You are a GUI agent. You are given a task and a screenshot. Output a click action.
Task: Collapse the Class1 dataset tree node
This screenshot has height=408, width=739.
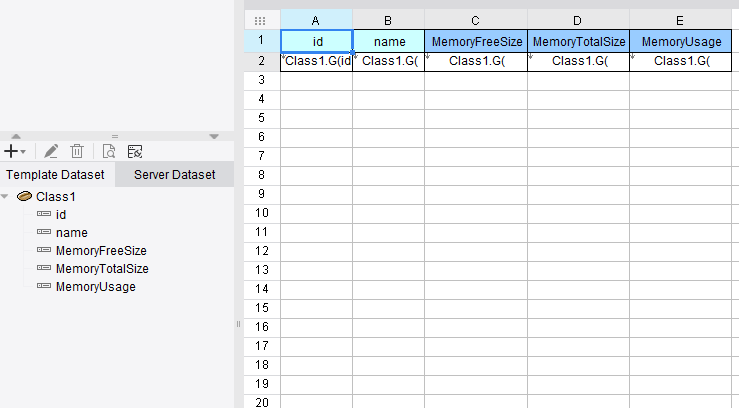(x=5, y=196)
